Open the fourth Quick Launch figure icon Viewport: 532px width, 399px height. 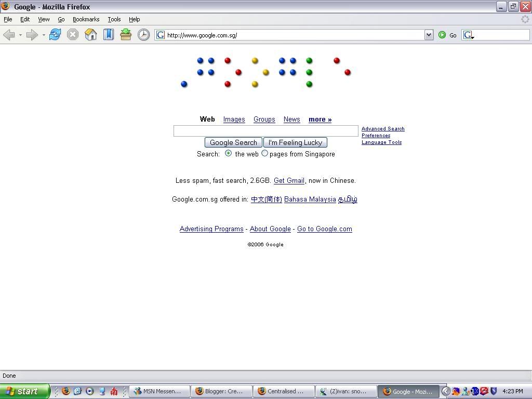pos(102,391)
